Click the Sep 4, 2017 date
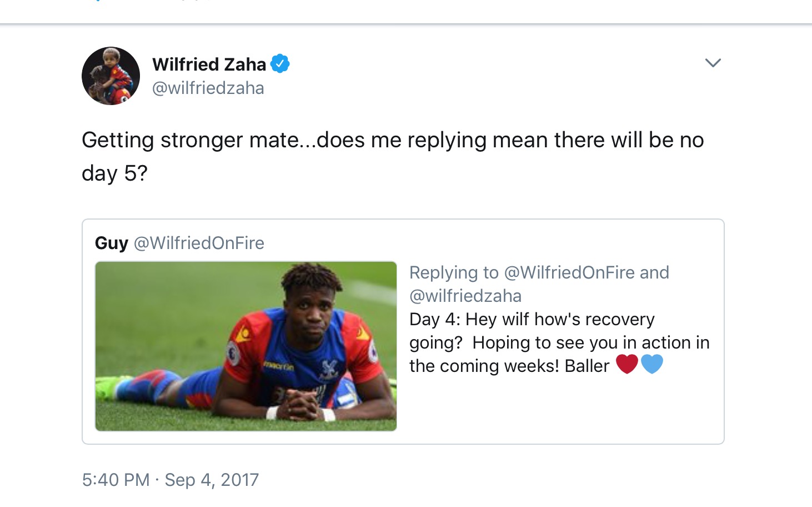The image size is (812, 507). 212,480
